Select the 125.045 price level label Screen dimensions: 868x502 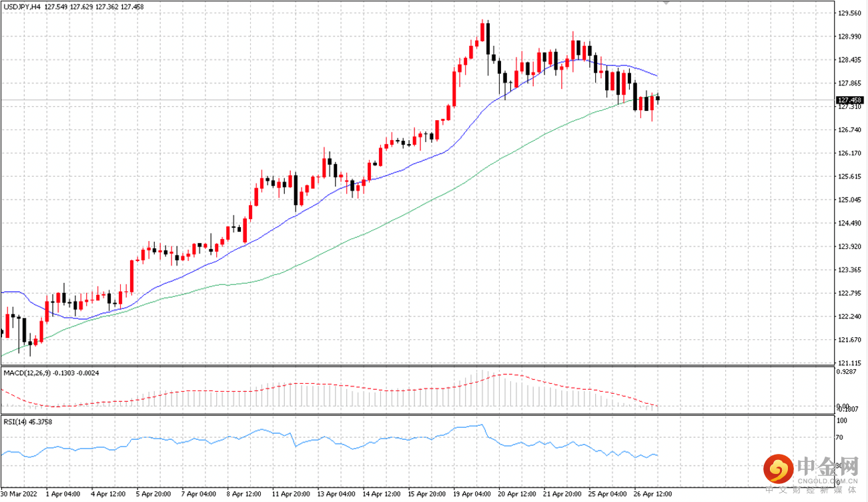849,200
